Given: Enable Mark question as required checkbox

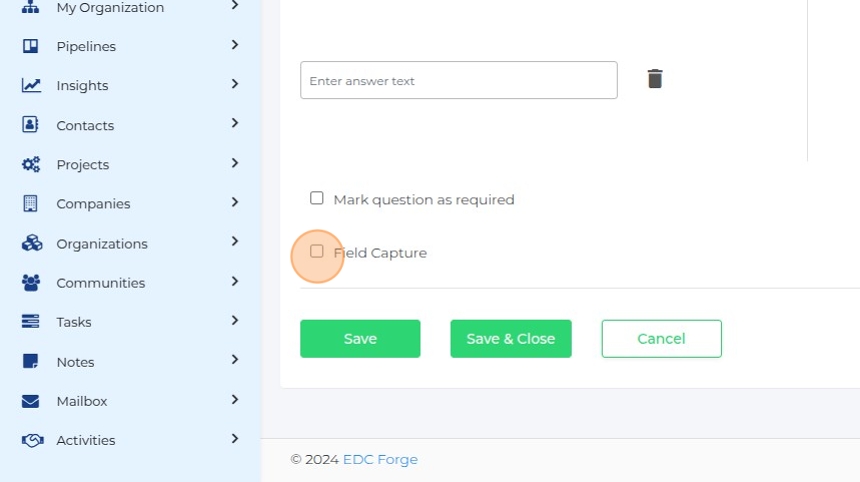Looking at the screenshot, I should pos(317,198).
